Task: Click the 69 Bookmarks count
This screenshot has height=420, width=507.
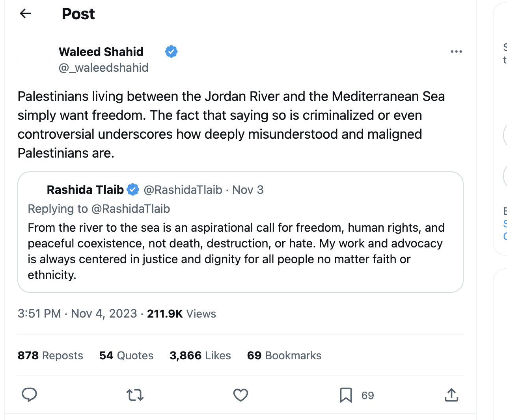Action: [x=284, y=355]
